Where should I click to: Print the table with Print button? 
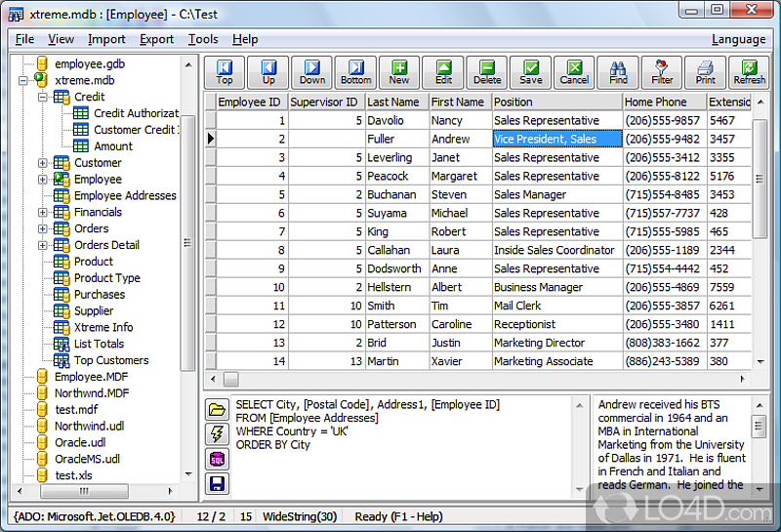click(x=705, y=72)
